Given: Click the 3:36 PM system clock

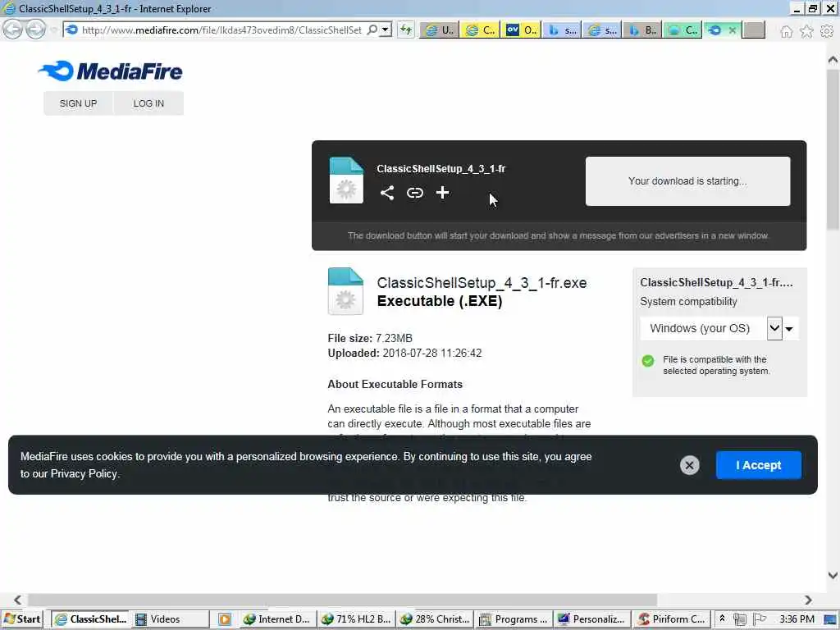Looking at the screenshot, I should (x=797, y=619).
